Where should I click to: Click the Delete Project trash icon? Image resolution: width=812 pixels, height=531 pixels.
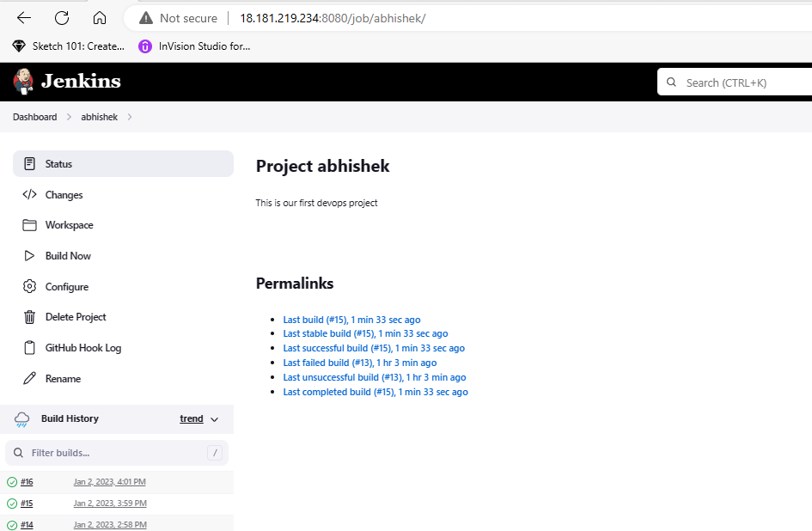click(x=29, y=317)
